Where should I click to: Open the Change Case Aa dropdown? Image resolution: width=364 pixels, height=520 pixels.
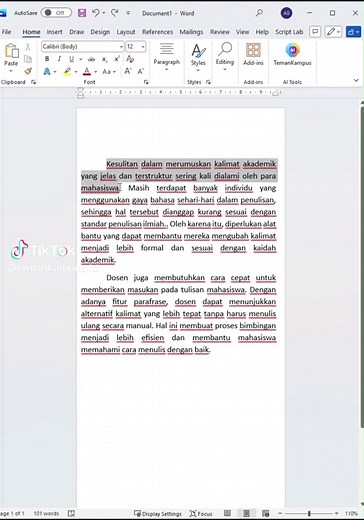pos(109,71)
